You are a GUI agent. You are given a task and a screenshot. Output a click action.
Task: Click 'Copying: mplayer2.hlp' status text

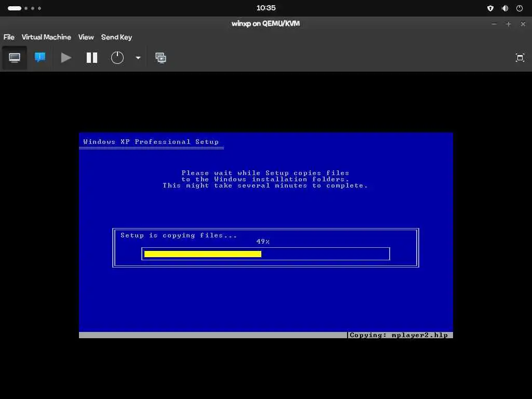point(398,335)
